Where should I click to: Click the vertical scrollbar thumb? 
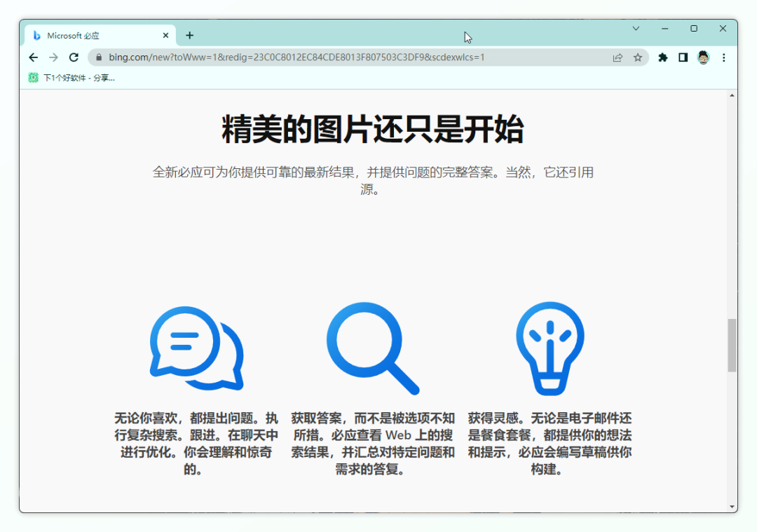point(732,345)
